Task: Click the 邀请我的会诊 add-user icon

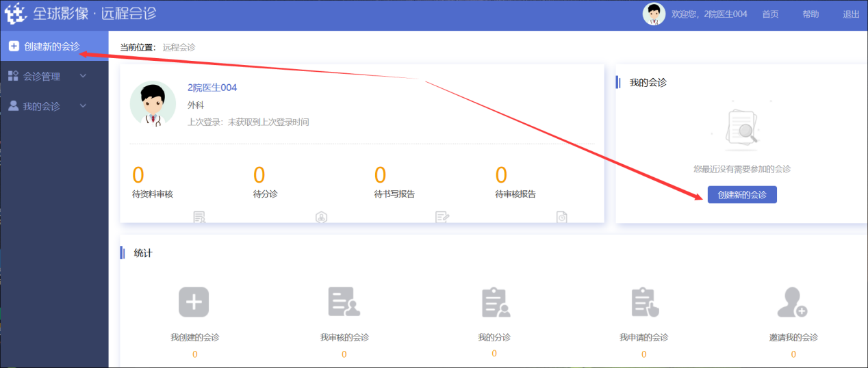Action: click(793, 302)
